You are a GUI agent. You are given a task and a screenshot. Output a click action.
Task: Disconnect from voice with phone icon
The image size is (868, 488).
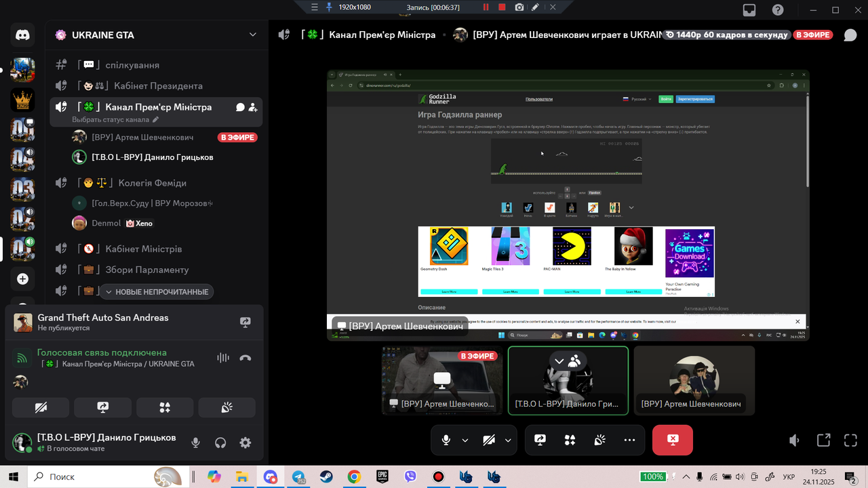click(x=245, y=358)
